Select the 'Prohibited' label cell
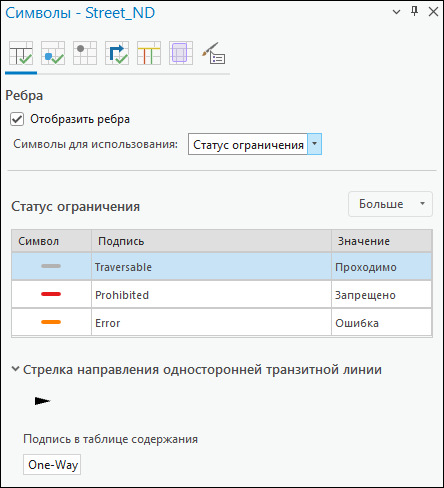 pos(211,294)
